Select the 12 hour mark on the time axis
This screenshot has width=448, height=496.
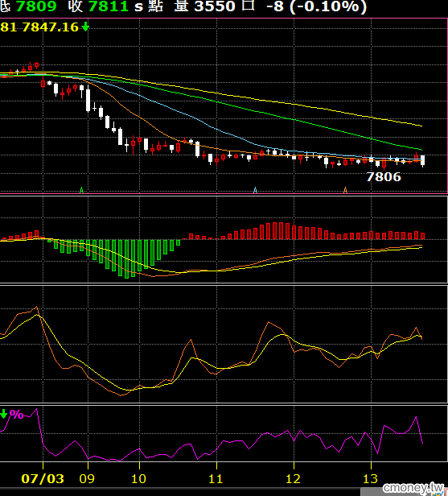point(294,478)
